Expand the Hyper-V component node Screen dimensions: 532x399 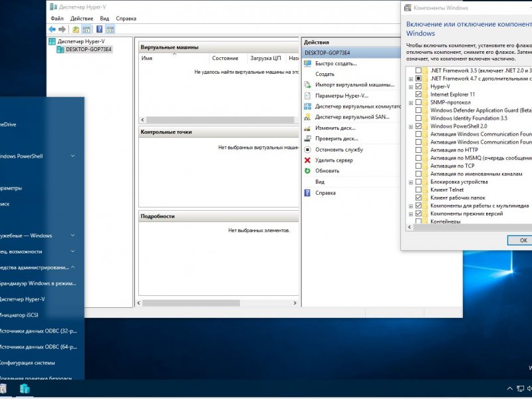coord(411,87)
